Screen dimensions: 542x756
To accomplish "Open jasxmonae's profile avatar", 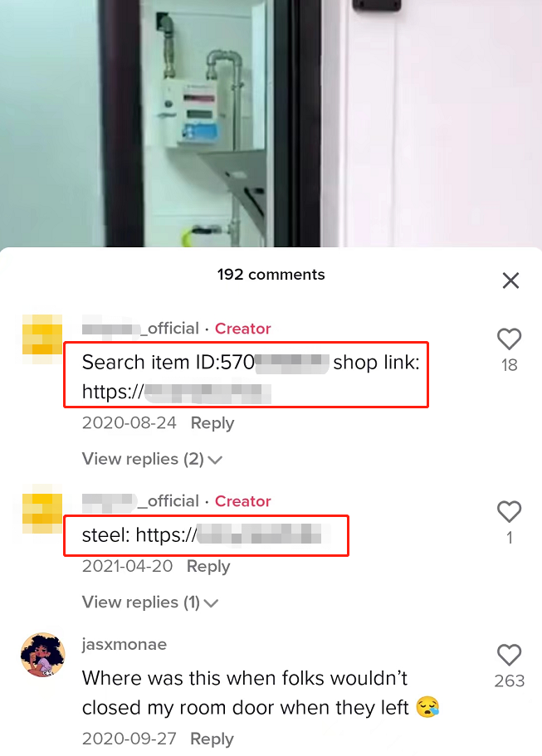I will [43, 654].
